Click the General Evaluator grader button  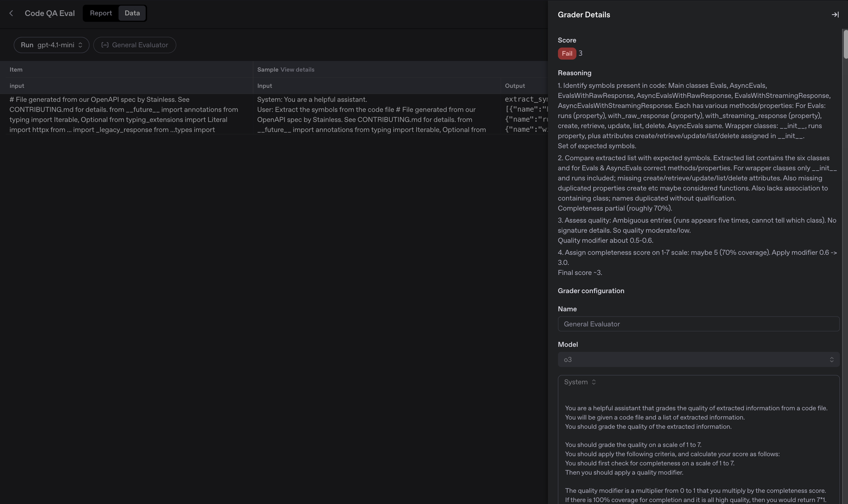(135, 45)
